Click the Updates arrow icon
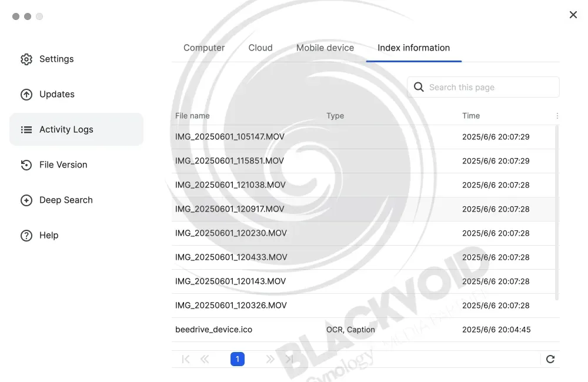Image resolution: width=588 pixels, height=382 pixels. pyautogui.click(x=26, y=95)
